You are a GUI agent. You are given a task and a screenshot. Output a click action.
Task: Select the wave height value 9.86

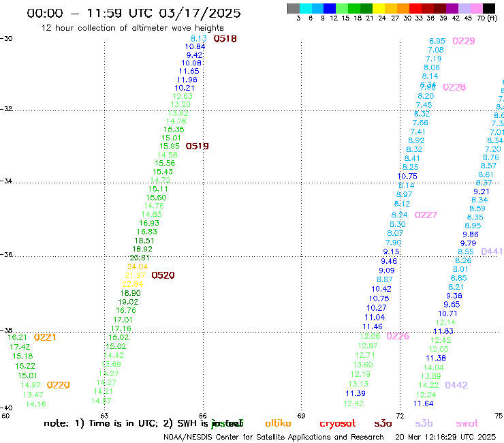[x=471, y=234]
